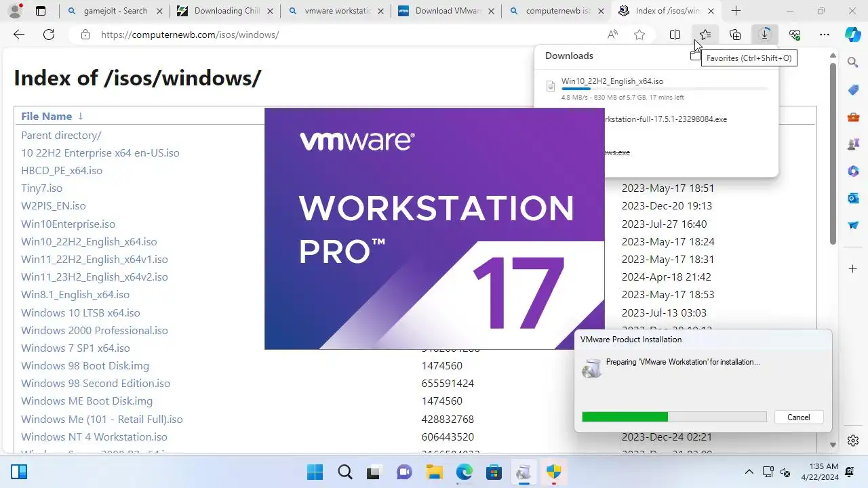Screen dimensions: 868x488
Task: Open Windows ME Boot Disk.img link
Action: coord(87,401)
